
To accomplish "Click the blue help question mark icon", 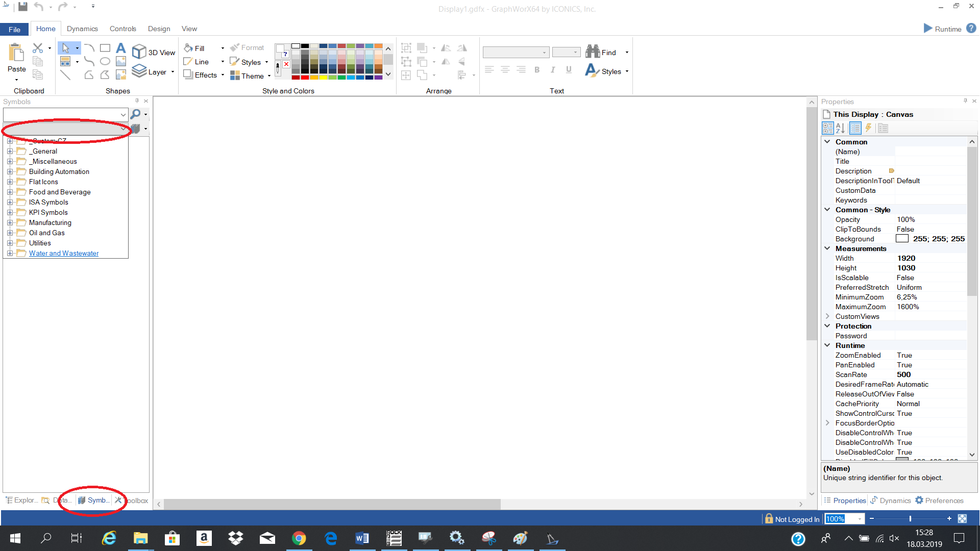I will [971, 29].
